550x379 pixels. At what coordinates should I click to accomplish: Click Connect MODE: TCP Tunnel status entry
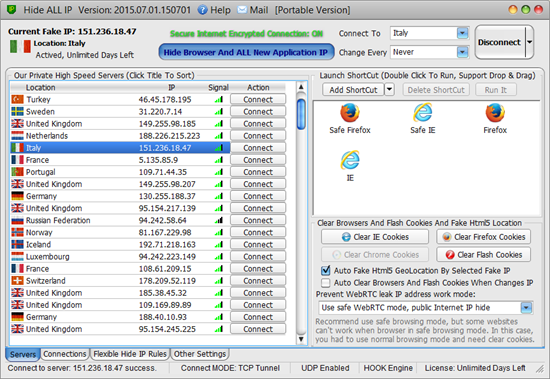230,368
